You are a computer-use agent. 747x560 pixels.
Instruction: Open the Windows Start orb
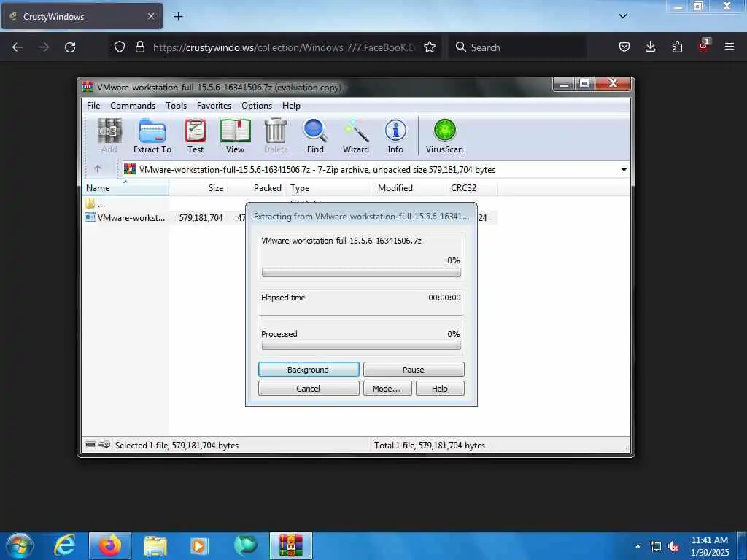click(19, 545)
